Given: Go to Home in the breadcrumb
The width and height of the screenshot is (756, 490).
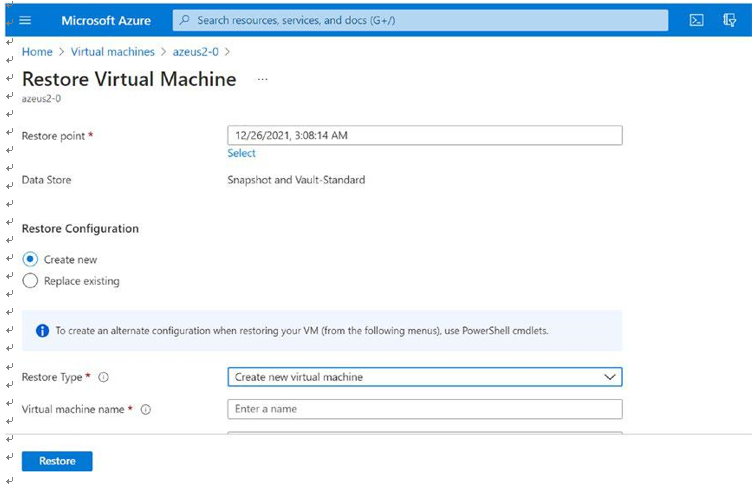Looking at the screenshot, I should [37, 52].
